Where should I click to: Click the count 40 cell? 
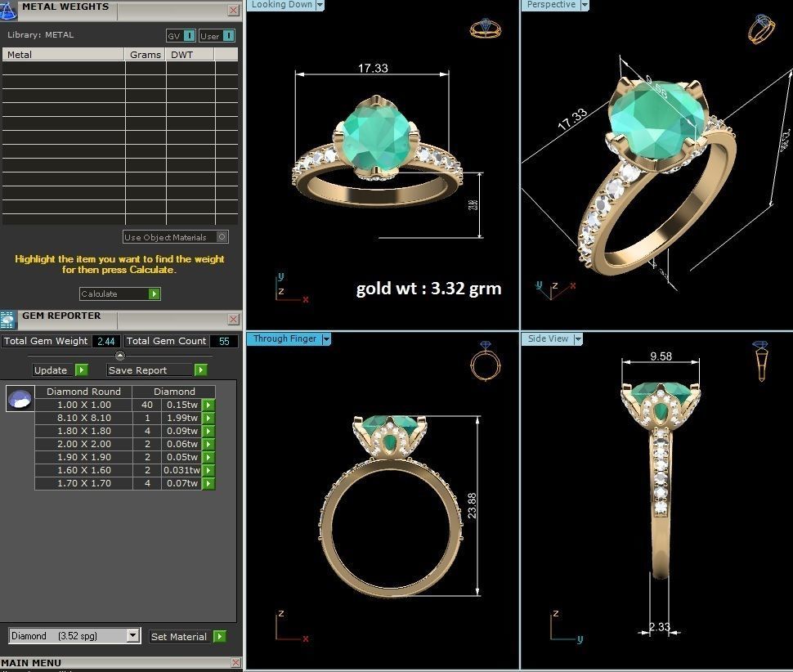tap(147, 405)
